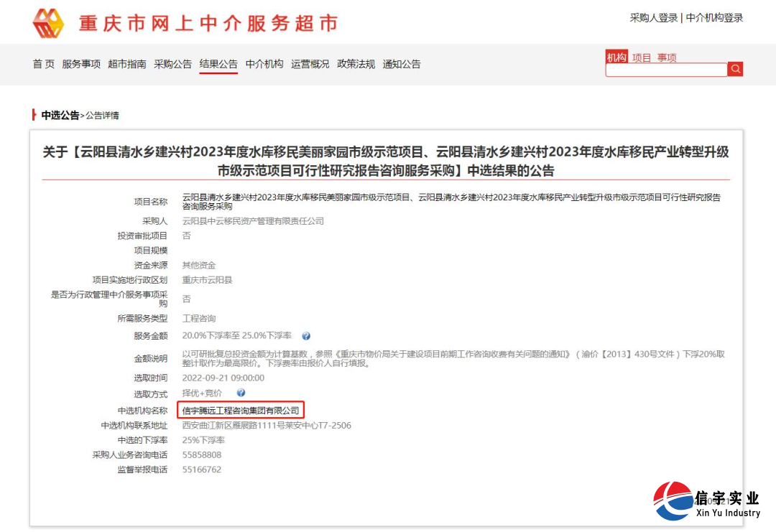The image size is (776, 532).
Task: Switch to the 项目 search tab
Action: [x=642, y=57]
